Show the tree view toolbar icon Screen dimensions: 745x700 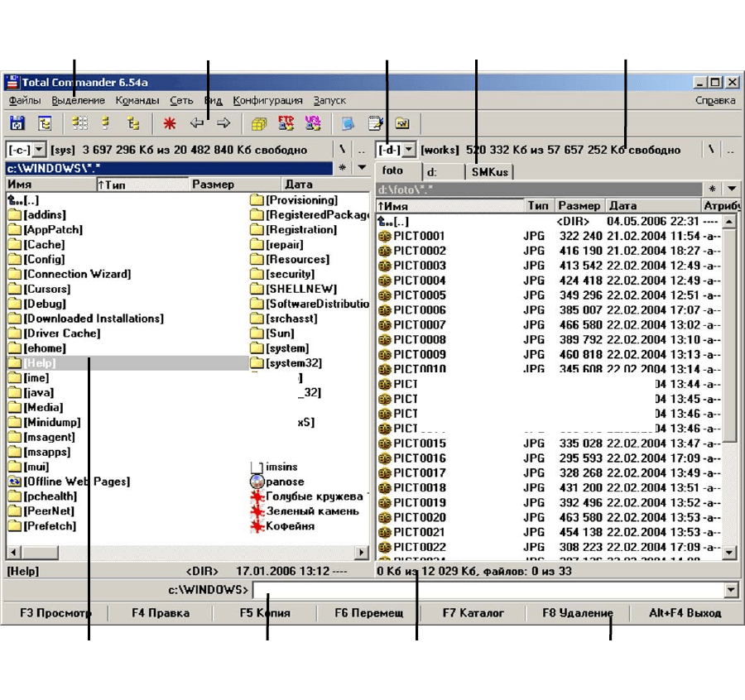tap(133, 123)
